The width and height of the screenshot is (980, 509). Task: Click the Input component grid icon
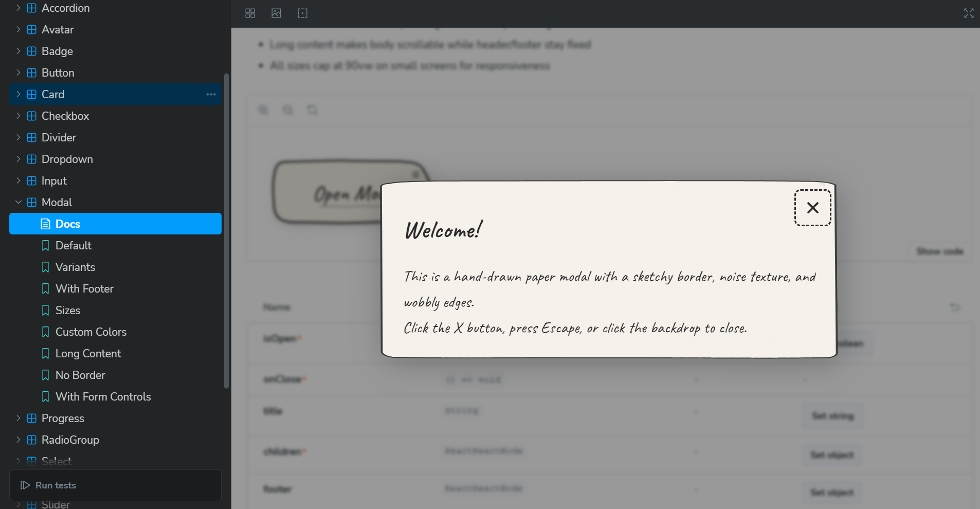coord(31,180)
